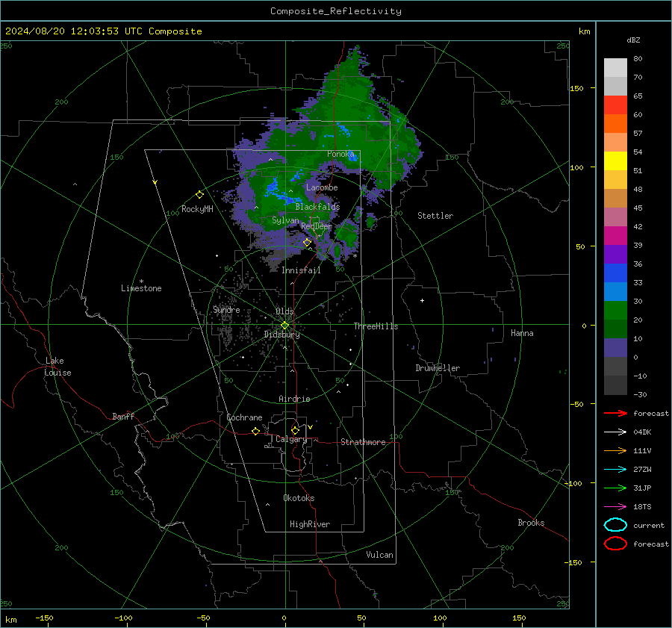Screen dimensions: 672x628
Task: Click the yellow diamond marker below RedDeer
Action: [307, 243]
